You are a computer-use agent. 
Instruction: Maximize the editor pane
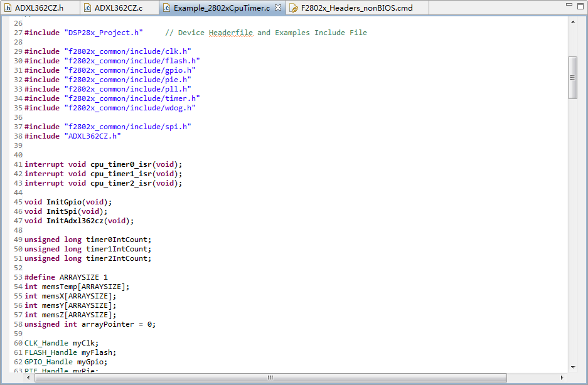pyautogui.click(x=580, y=6)
